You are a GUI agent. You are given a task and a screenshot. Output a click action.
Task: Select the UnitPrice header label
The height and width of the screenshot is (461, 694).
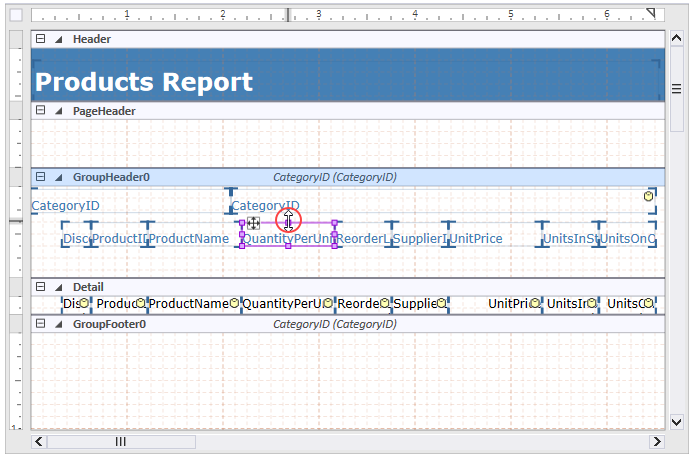476,239
